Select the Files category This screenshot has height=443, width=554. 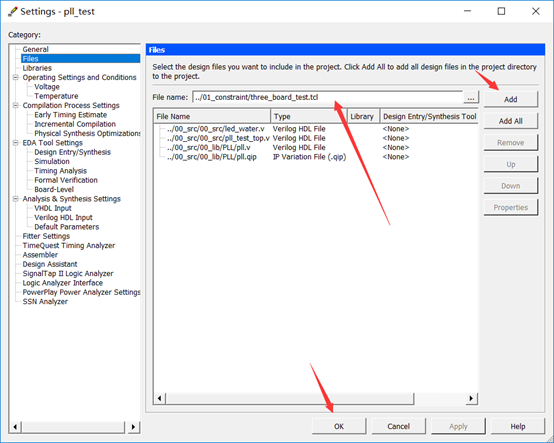coord(80,59)
